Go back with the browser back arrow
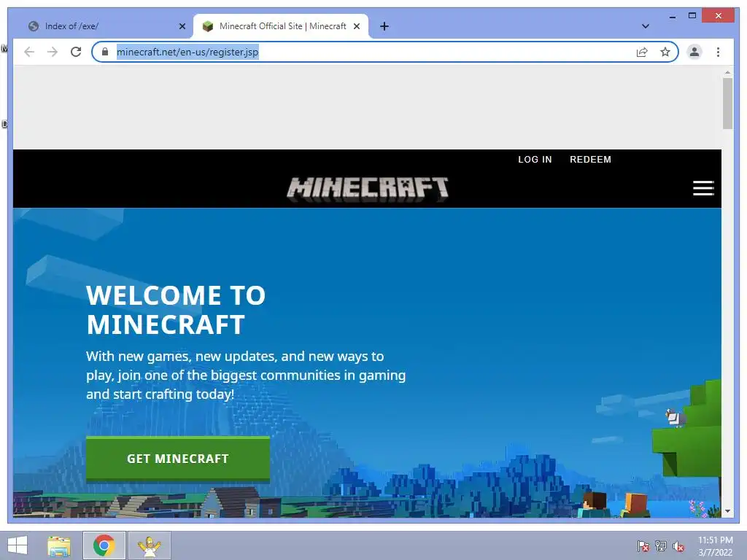Viewport: 747px width, 560px height. [x=29, y=52]
